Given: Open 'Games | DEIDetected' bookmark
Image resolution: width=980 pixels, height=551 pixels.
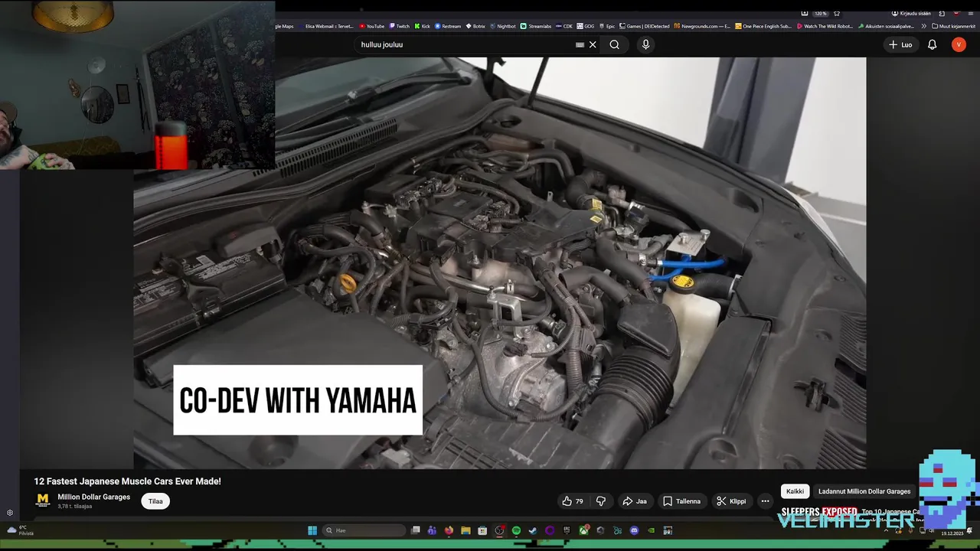Looking at the screenshot, I should pyautogui.click(x=644, y=26).
